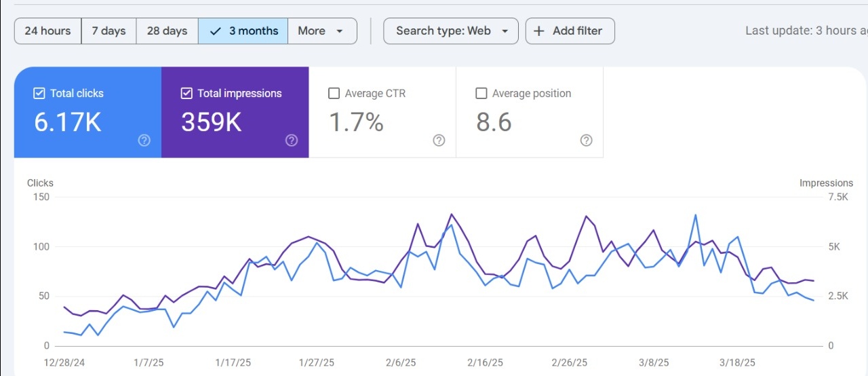Click help icon on Total impressions card
The image size is (868, 376).
tap(292, 140)
